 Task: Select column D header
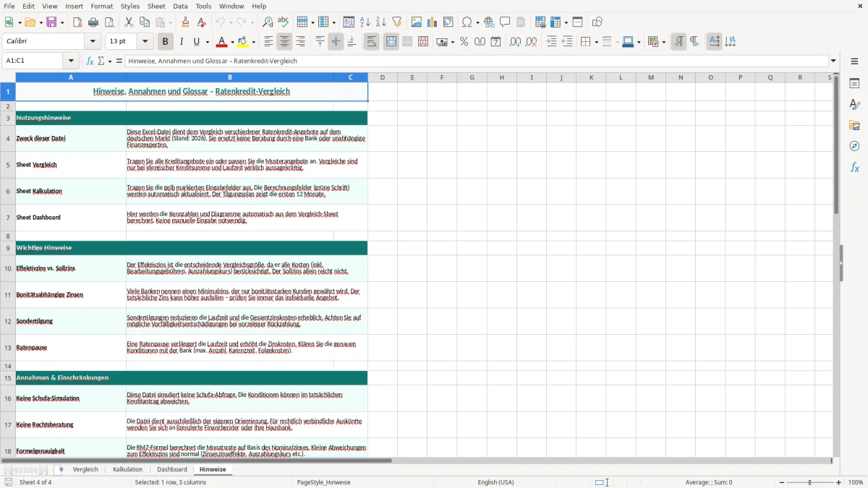pos(382,77)
